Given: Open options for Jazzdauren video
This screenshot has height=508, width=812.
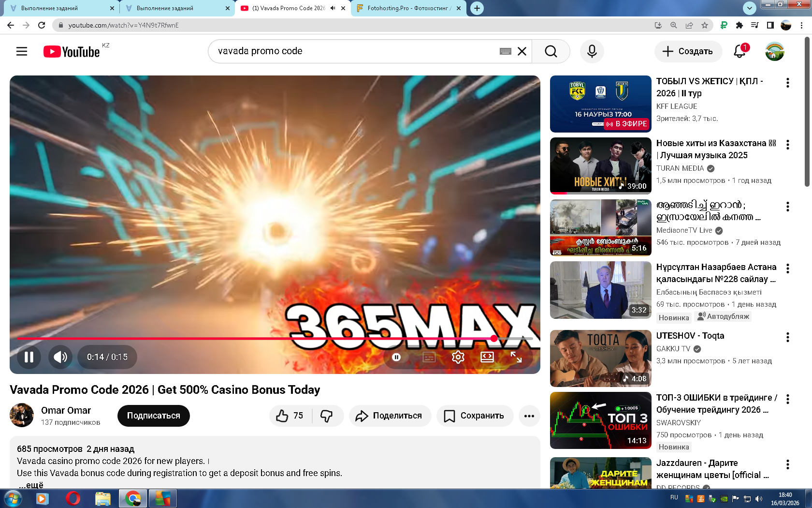Looking at the screenshot, I should click(x=788, y=464).
